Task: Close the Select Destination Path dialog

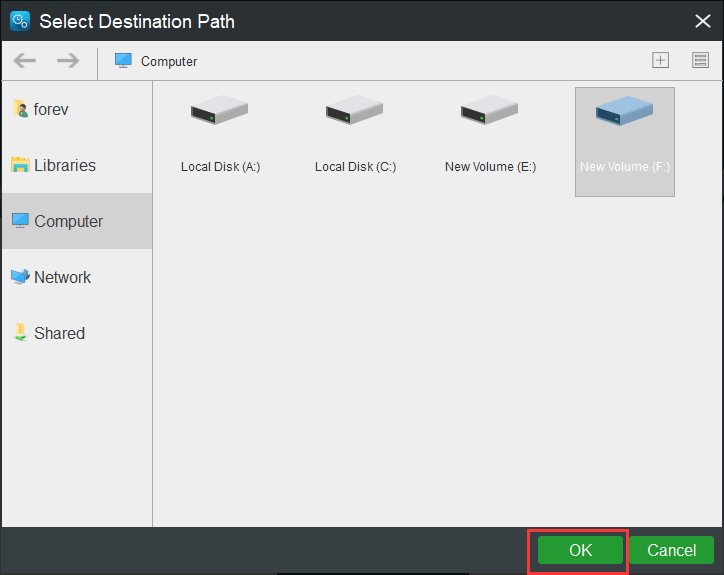Action: 703,21
